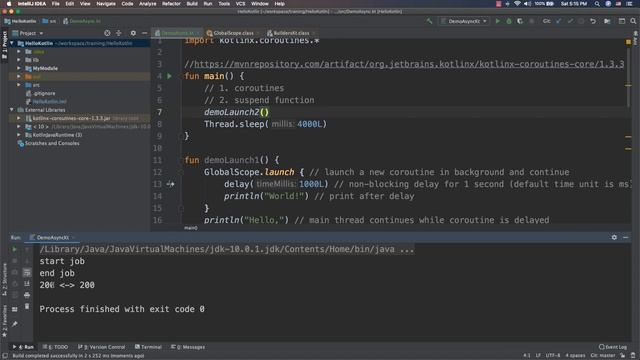Click the HelloKotlin breadcrumb in navigation bar
This screenshot has width=640, height=360.
20,21
